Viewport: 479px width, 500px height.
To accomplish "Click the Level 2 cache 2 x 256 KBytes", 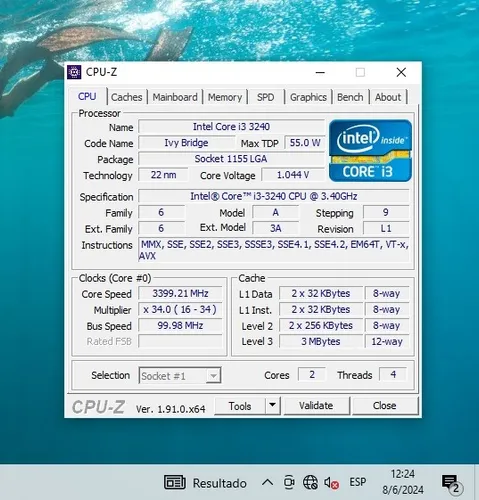I will pyautogui.click(x=321, y=326).
